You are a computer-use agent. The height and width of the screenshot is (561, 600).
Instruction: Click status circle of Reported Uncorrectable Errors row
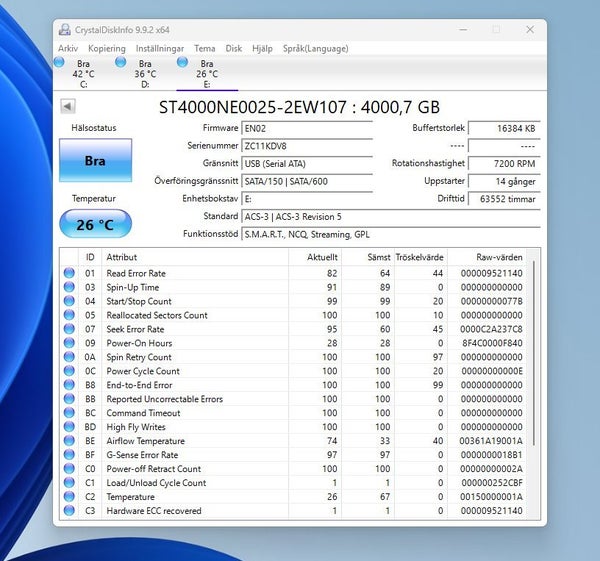(x=69, y=399)
